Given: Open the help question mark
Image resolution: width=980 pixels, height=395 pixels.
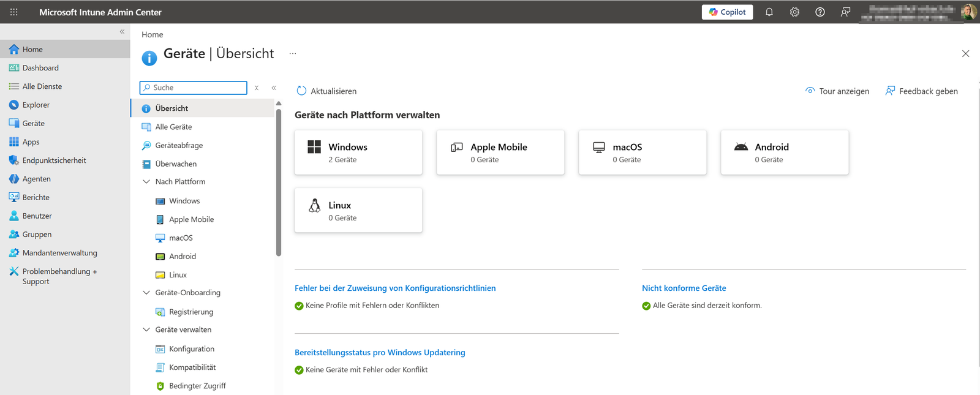Looking at the screenshot, I should pos(820,12).
